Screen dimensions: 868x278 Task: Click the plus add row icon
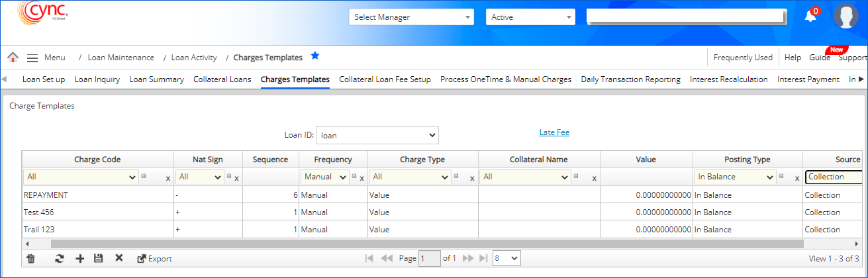[x=79, y=258]
